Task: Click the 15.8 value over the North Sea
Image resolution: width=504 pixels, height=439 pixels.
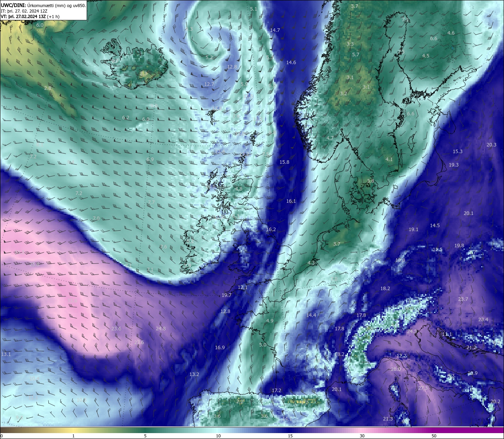Action: pyautogui.click(x=284, y=162)
